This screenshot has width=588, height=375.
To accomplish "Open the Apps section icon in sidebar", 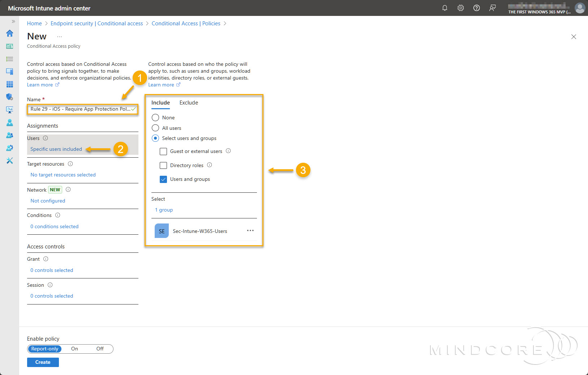I will click(x=9, y=84).
